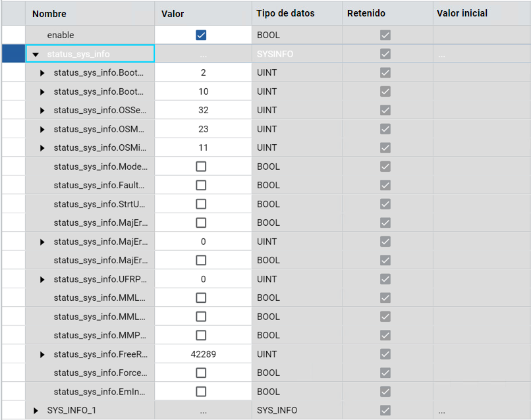Select the Valor inicial column header

tap(462, 13)
